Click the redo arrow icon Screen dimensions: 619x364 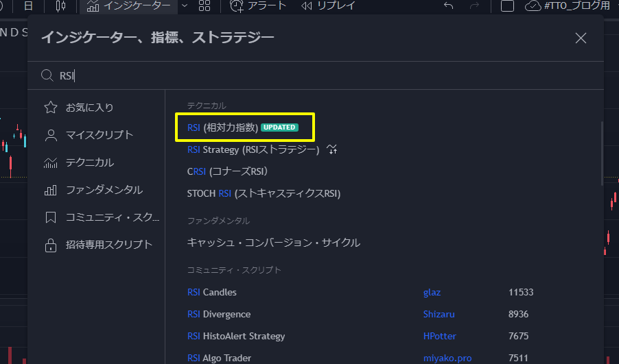(474, 6)
